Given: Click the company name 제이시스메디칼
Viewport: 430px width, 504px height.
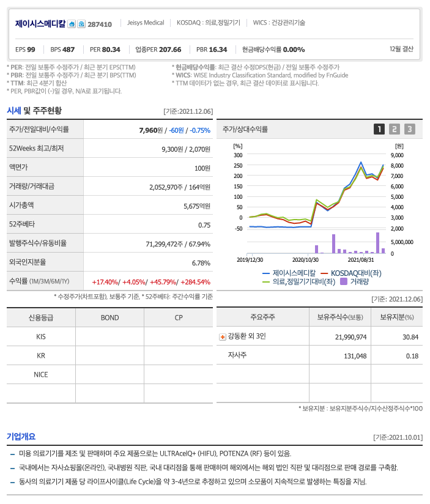Looking at the screenshot, I should 40,24.
